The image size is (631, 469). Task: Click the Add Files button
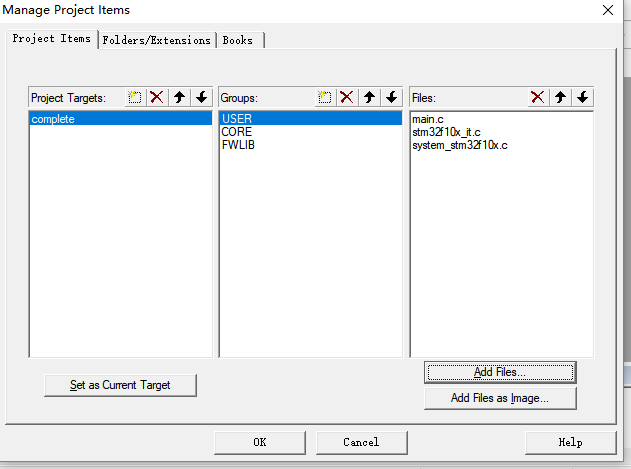[x=500, y=372]
